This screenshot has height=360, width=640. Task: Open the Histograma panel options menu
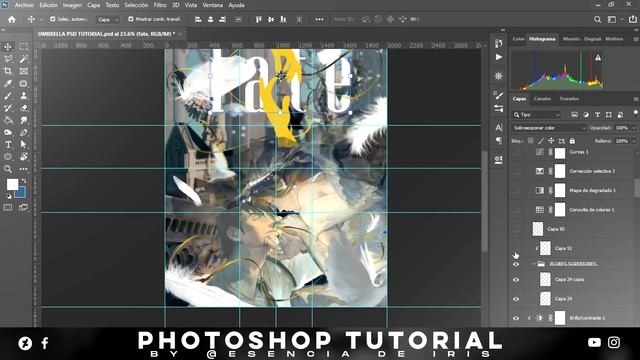point(636,39)
